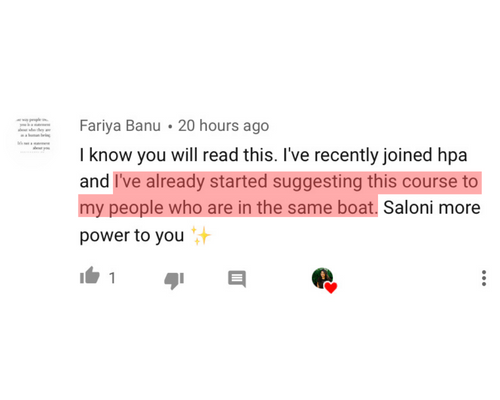Click Fariya Banu's profile picture

coord(34,135)
